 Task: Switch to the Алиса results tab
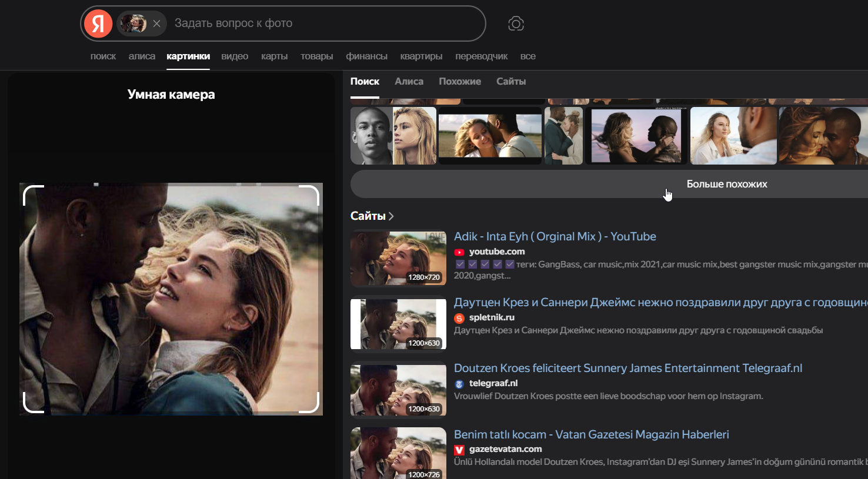[409, 82]
